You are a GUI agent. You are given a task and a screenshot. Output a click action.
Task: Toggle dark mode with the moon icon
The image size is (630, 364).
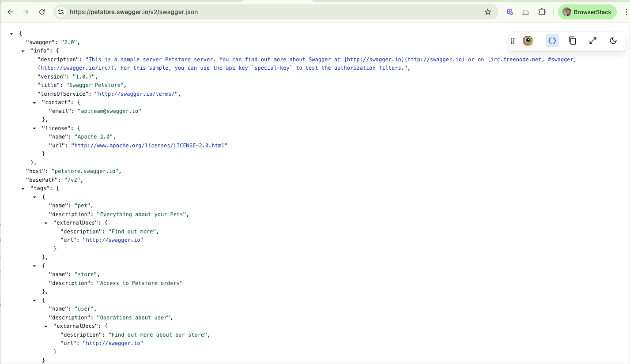coord(613,40)
